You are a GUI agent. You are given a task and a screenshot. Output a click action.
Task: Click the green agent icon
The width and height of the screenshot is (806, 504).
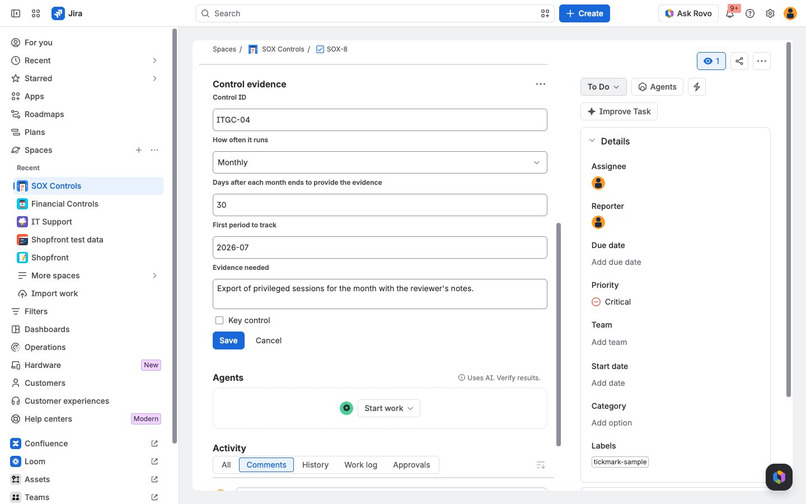pyautogui.click(x=346, y=408)
